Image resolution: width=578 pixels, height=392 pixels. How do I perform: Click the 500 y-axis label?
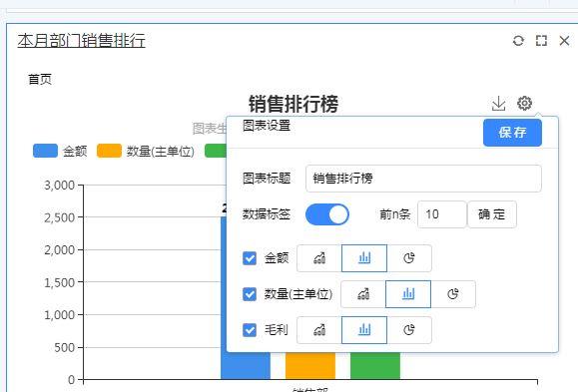click(65, 347)
